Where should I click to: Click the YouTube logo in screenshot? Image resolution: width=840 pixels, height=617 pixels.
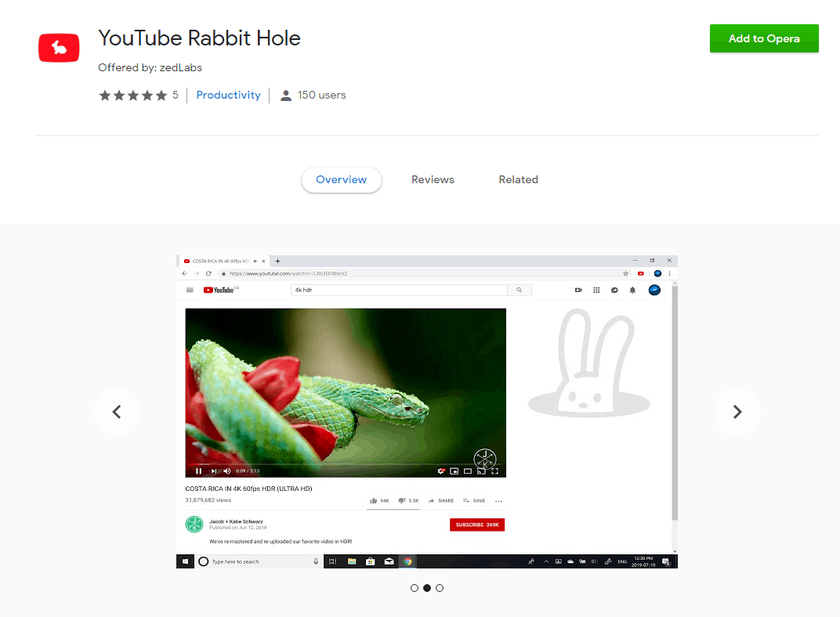220,290
